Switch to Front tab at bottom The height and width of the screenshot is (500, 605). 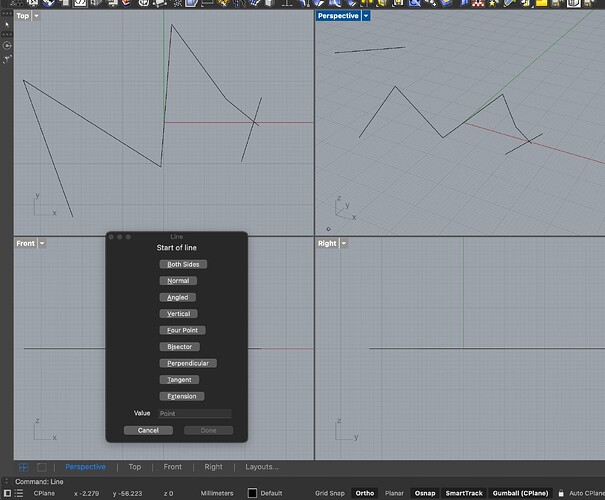click(x=172, y=467)
